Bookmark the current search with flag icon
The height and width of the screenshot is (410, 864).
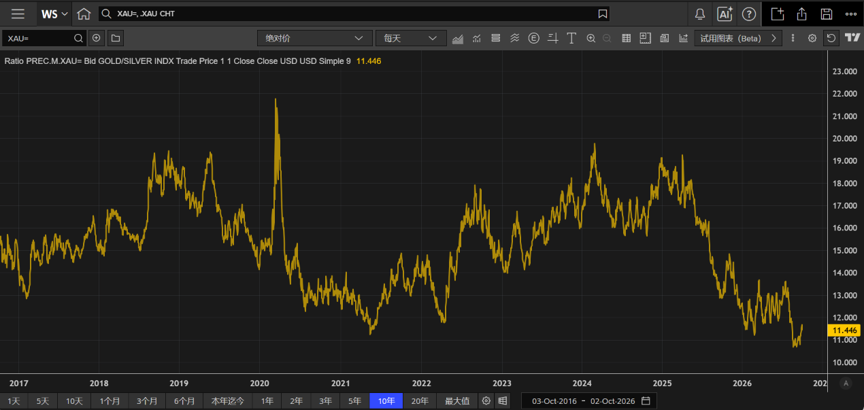pos(602,14)
